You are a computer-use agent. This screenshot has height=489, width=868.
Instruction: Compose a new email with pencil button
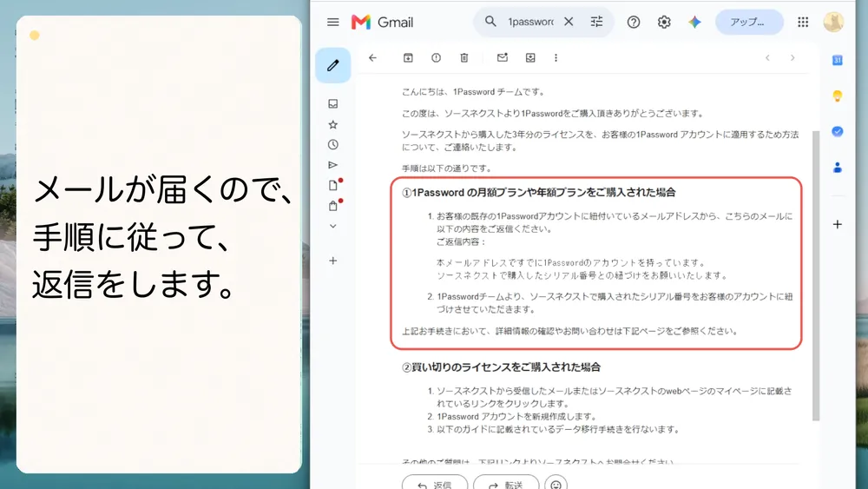point(332,65)
